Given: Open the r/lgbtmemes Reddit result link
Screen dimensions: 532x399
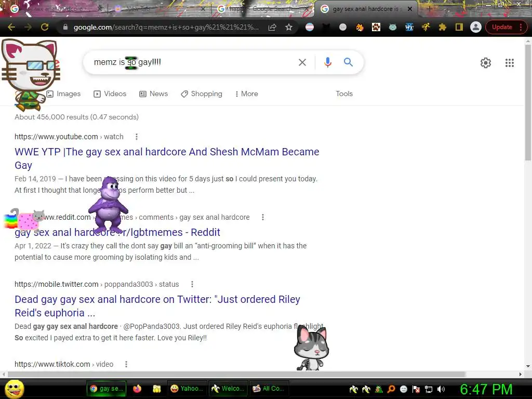Looking at the screenshot, I should click(117, 232).
